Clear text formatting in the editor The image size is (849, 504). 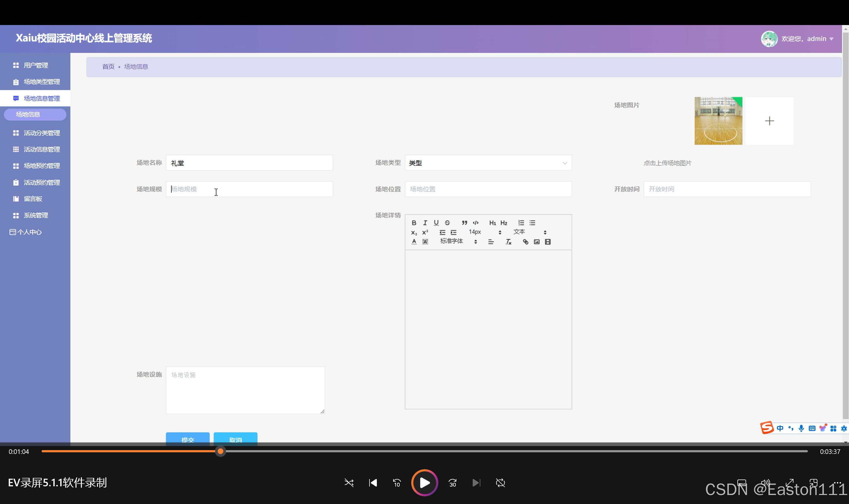(508, 242)
